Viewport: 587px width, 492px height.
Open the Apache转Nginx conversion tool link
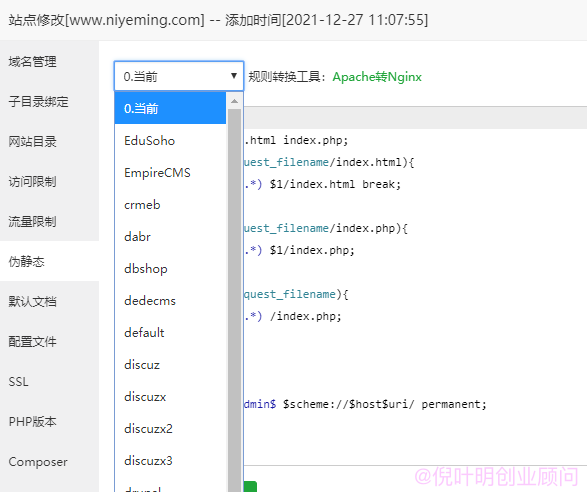[377, 77]
